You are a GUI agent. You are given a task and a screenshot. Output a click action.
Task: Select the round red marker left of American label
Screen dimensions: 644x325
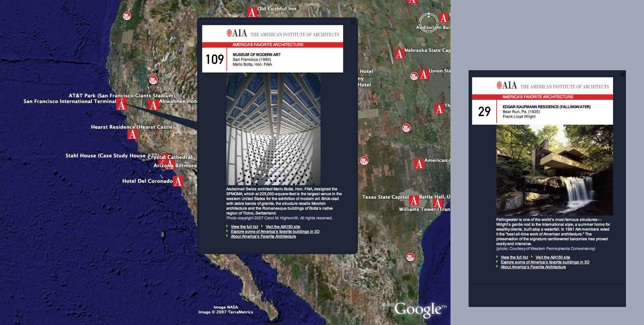364,160
